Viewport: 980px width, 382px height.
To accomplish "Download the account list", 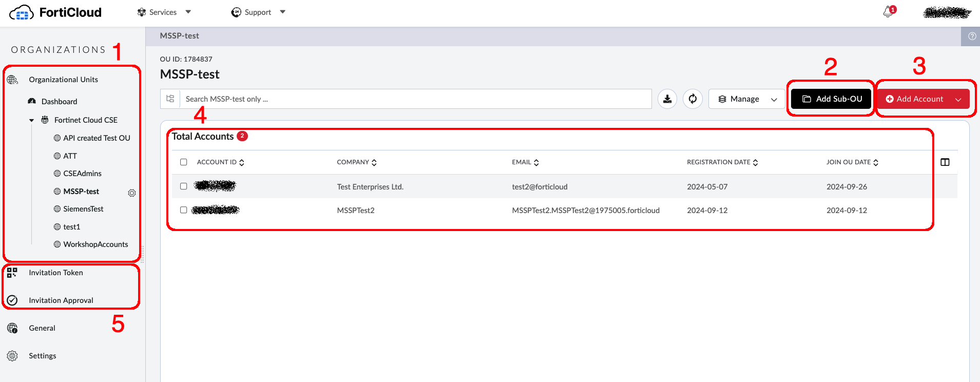I will coord(667,99).
